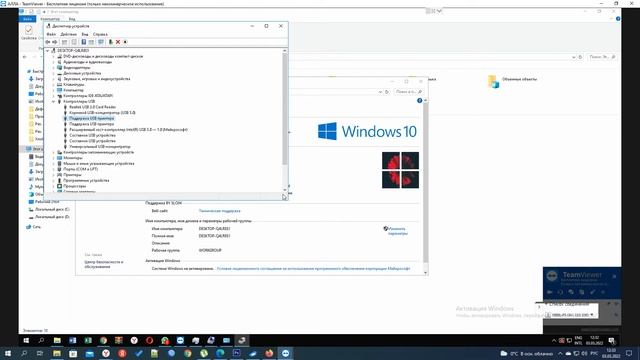Select Мыши и иные указывающие устройства

pyautogui.click(x=99, y=164)
